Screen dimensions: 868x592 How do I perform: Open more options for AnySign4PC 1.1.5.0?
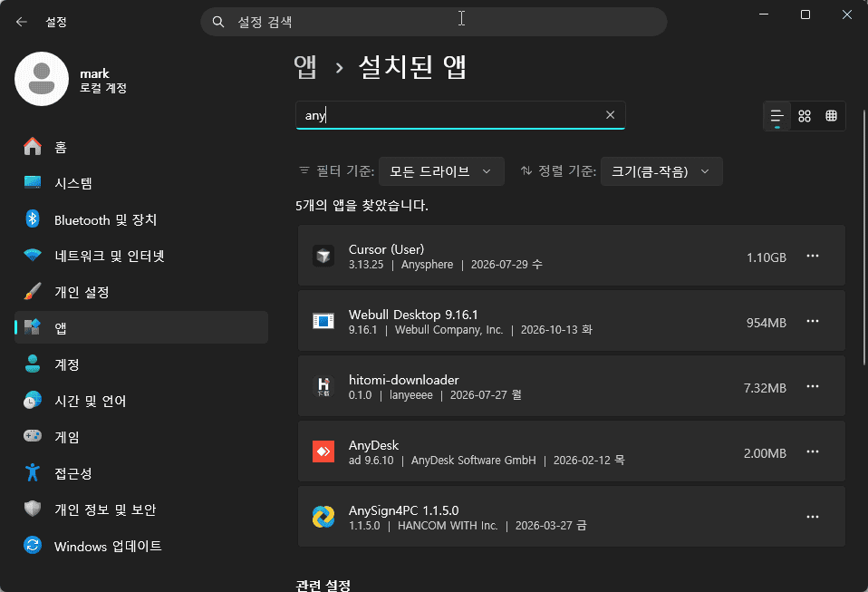(x=813, y=517)
